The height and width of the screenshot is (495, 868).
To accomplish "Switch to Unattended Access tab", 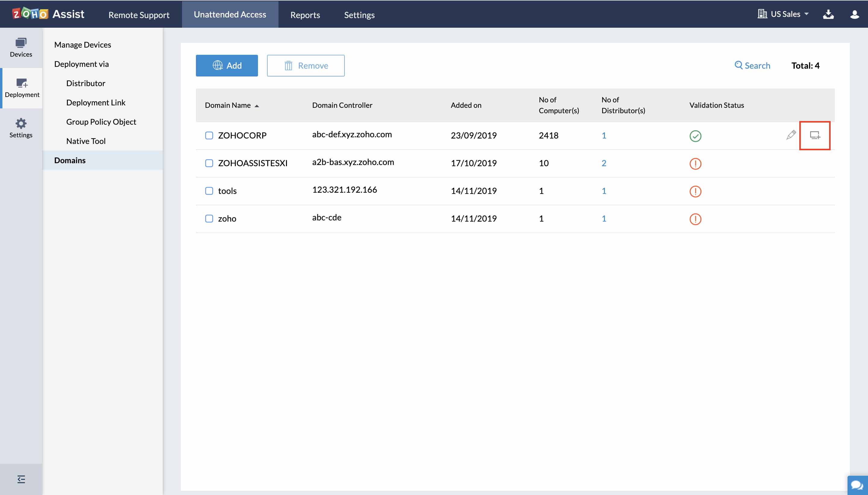I will (230, 14).
